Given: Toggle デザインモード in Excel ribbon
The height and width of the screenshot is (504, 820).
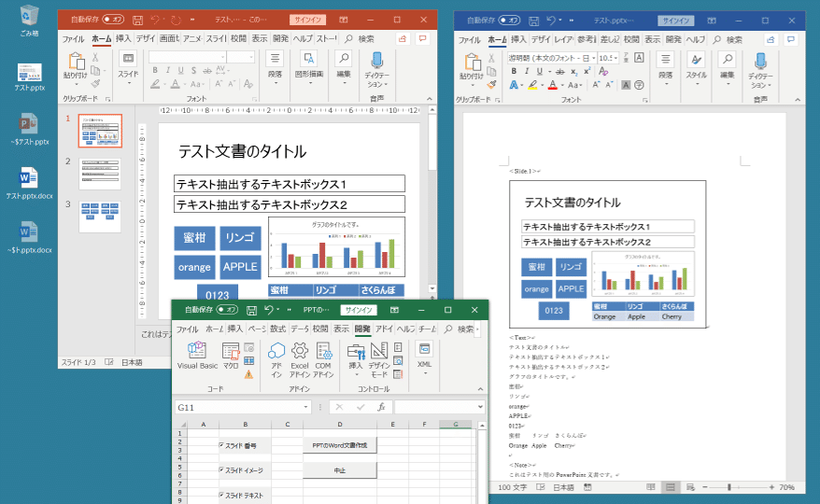Looking at the screenshot, I should [x=378, y=359].
